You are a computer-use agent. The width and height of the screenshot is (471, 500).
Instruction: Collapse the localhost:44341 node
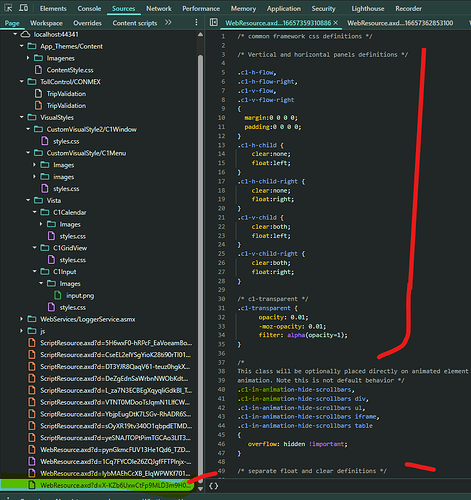(15, 34)
